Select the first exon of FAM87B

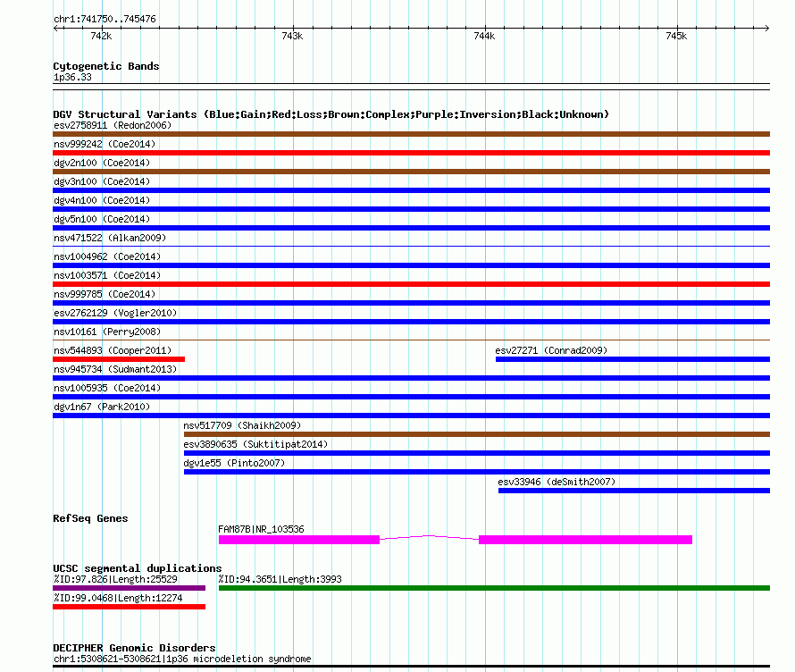(x=299, y=540)
